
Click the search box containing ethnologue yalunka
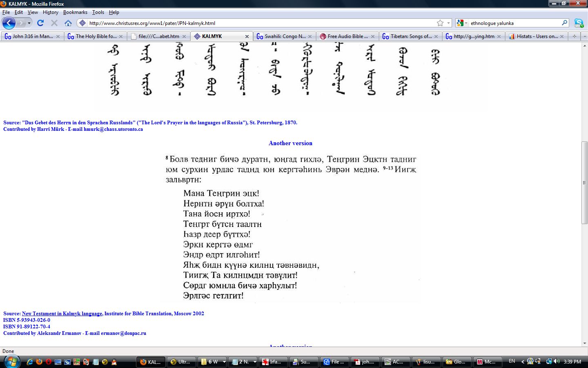(514, 23)
